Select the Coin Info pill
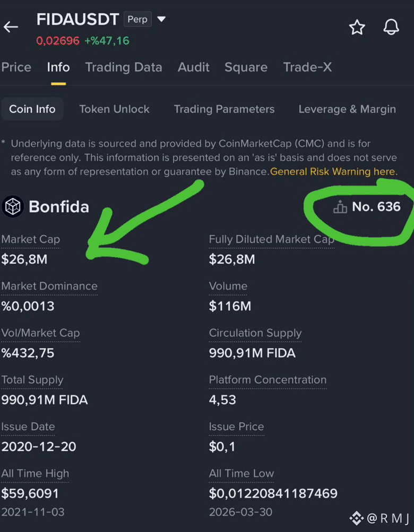This screenshot has width=414, height=532. [32, 109]
